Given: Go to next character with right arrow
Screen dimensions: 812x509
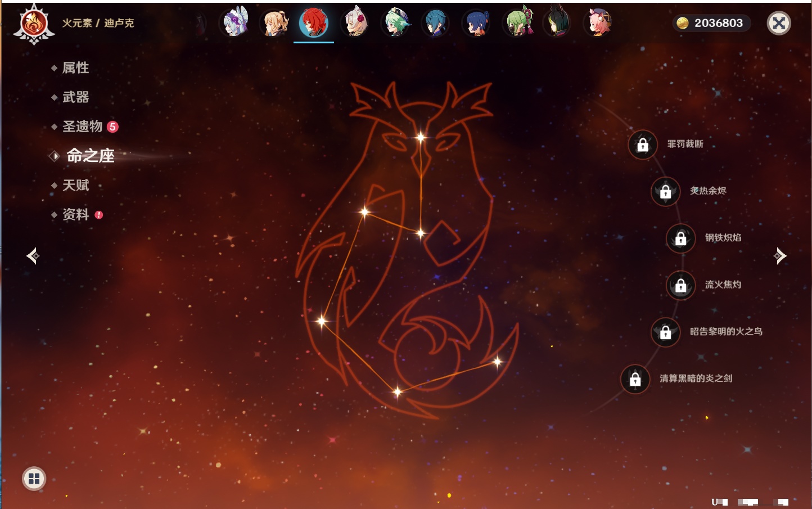Looking at the screenshot, I should pos(779,256).
